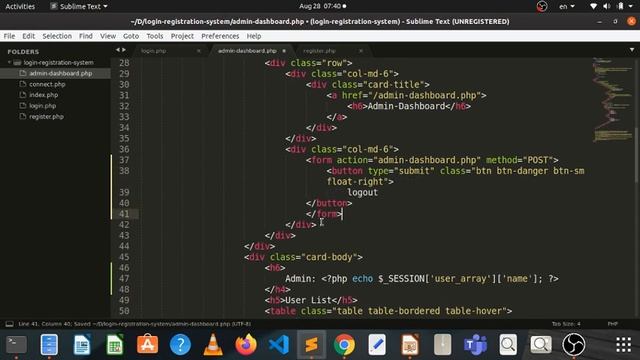Click the minimap code preview
640x360 pixels.
tap(612, 100)
